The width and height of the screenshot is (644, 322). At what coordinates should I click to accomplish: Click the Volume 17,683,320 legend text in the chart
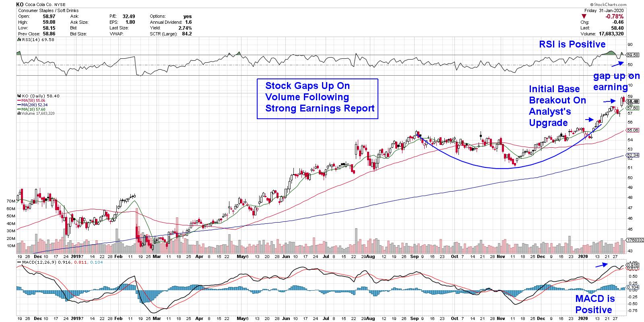[37, 114]
